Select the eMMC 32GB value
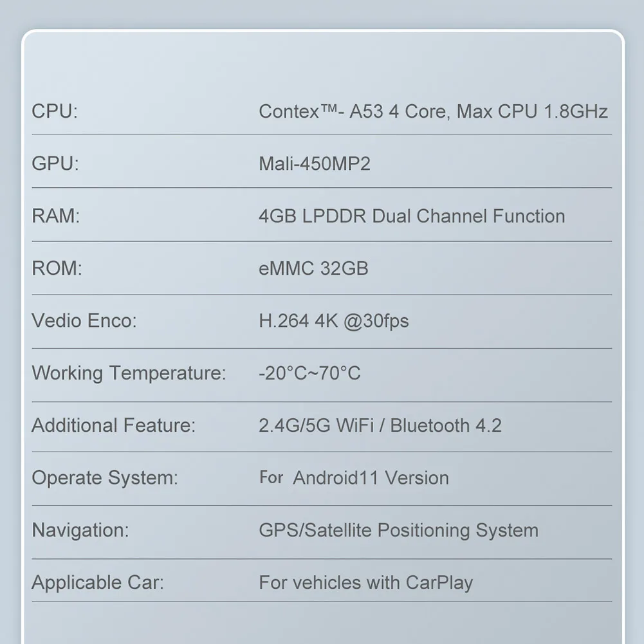 tap(313, 268)
